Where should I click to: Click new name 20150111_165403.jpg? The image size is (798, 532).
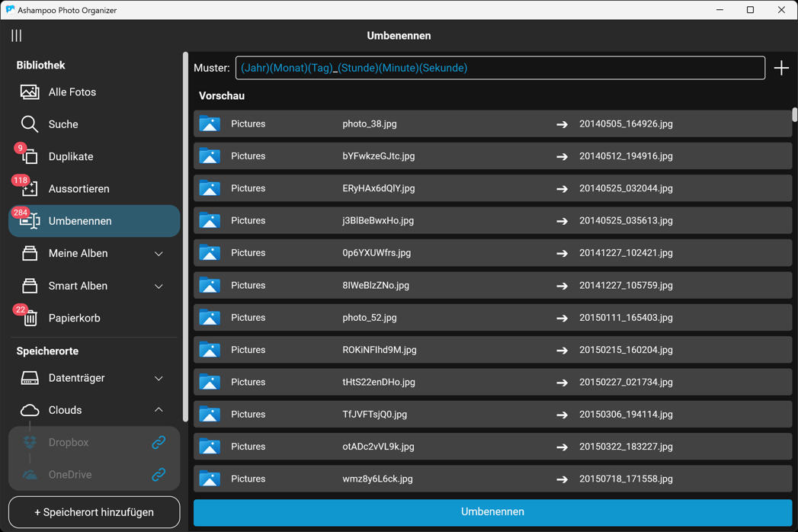626,317
